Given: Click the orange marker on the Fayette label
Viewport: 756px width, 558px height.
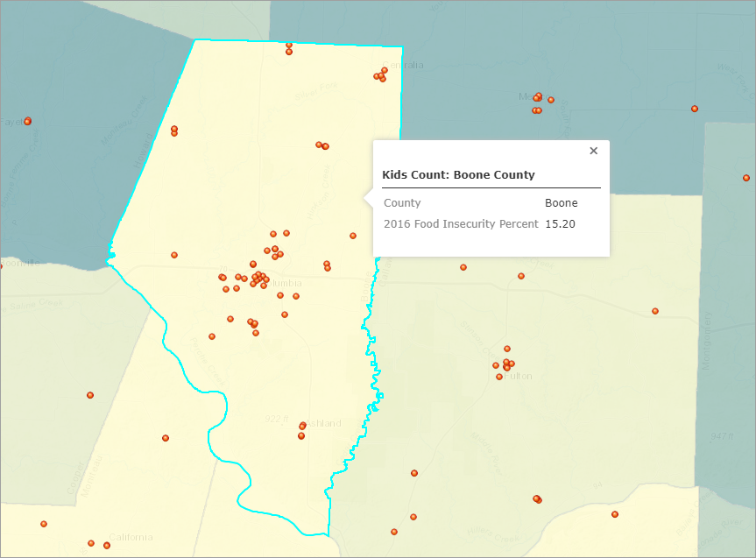Looking at the screenshot, I should tap(27, 121).
